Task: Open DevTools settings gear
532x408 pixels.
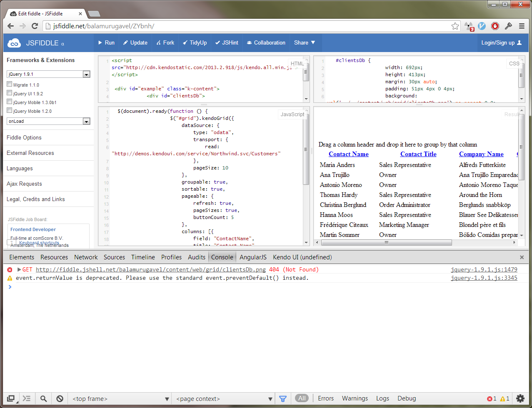Action: coord(520,398)
